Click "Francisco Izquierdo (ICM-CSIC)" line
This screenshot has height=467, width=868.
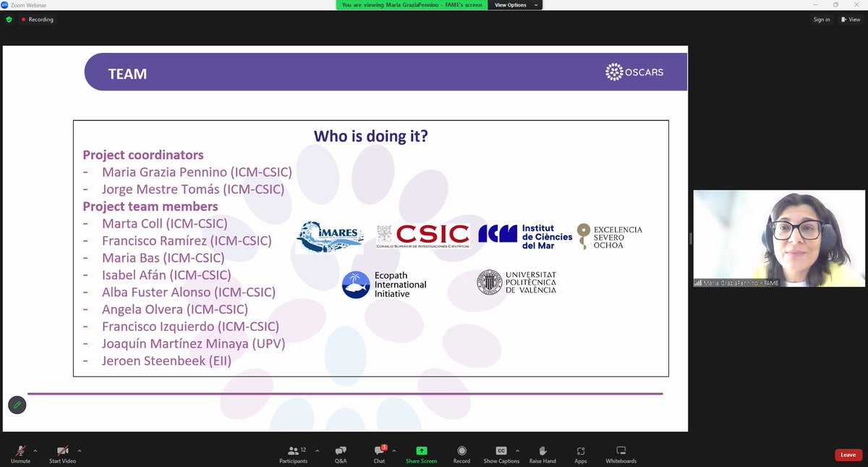pyautogui.click(x=190, y=327)
